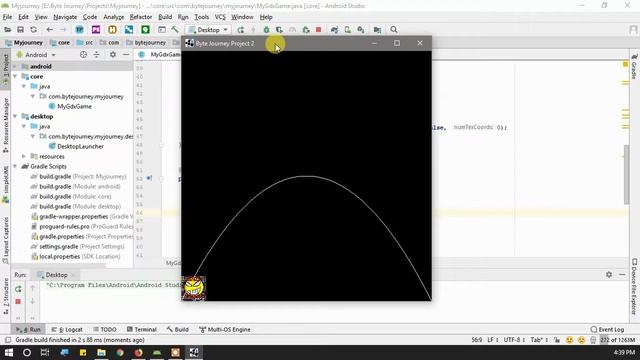640x360 pixels.
Task: Collapse the java folder under core
Action: click(24, 87)
